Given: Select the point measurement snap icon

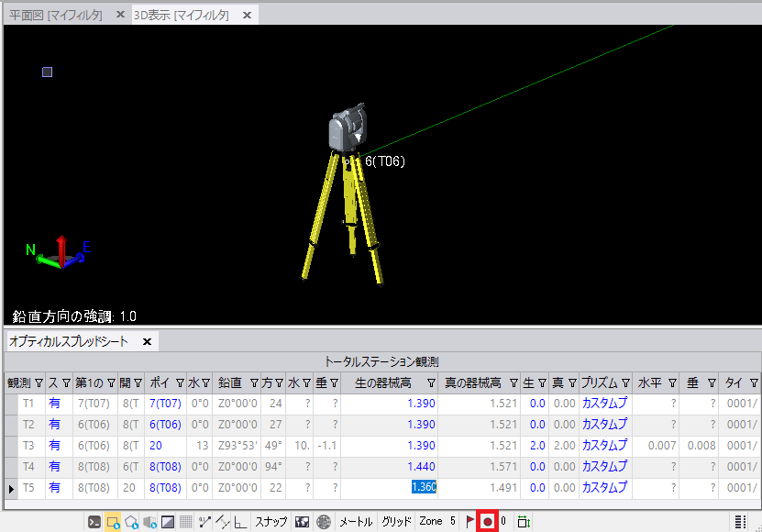Looking at the screenshot, I should (204, 520).
